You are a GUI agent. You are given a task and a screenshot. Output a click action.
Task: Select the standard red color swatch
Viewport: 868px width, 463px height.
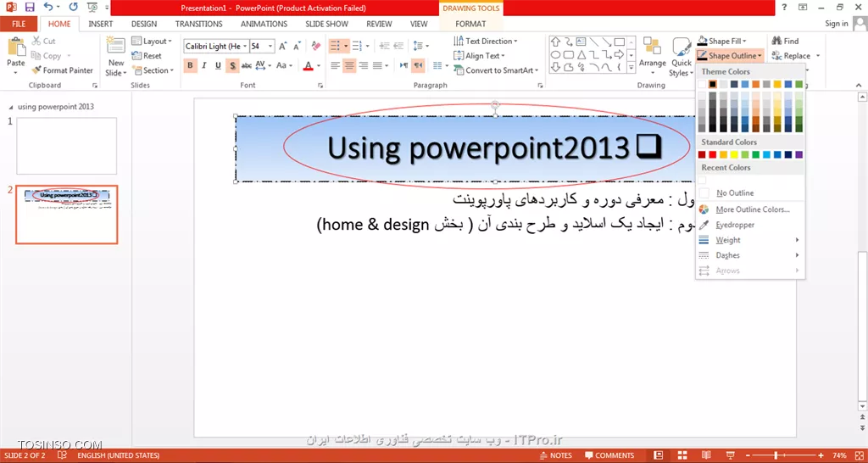click(x=713, y=154)
